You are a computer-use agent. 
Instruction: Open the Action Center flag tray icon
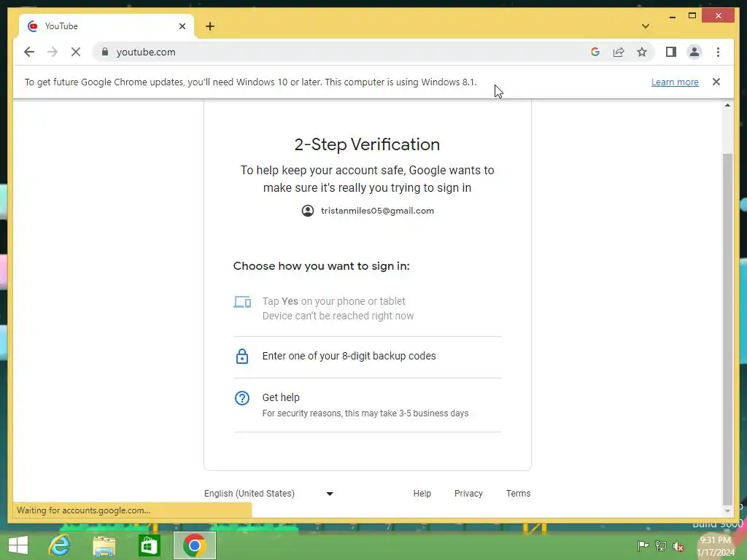pos(643,545)
